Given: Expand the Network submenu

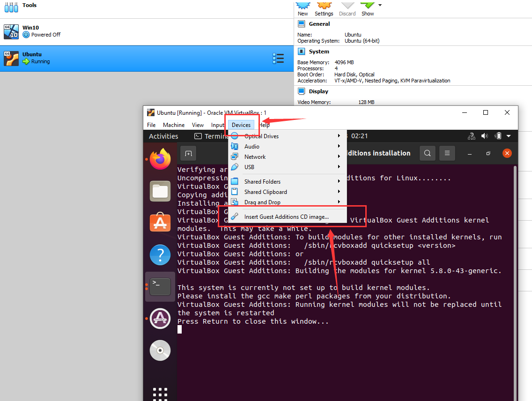Looking at the screenshot, I should point(288,157).
